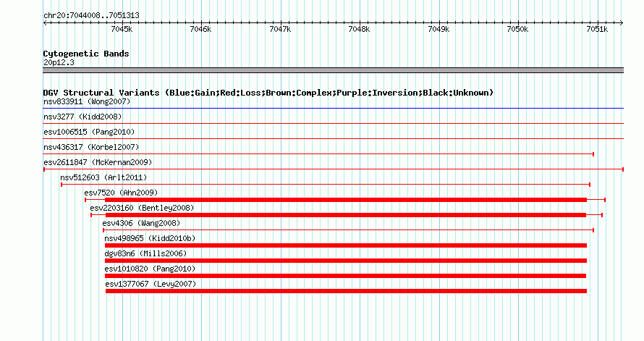Open nsv498965 (Kidd2010b) variant label
The width and height of the screenshot is (644, 341).
point(150,238)
